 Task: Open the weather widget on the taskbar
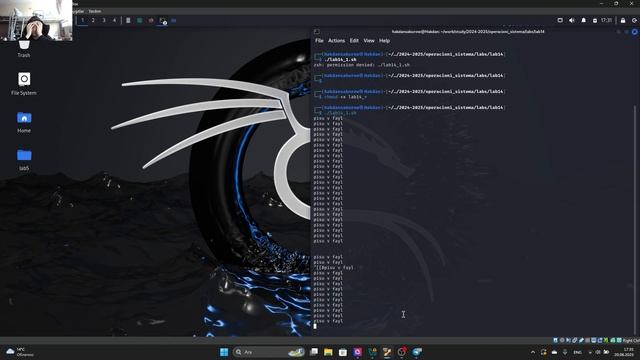point(20,352)
